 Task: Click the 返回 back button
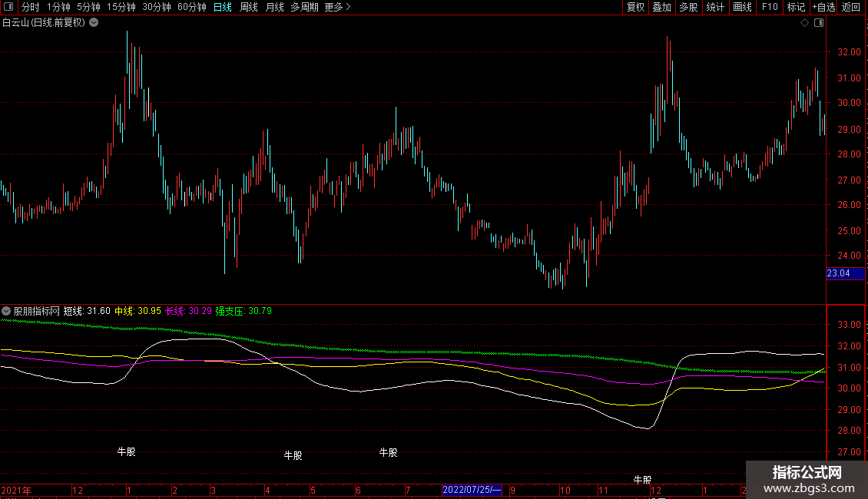click(851, 7)
